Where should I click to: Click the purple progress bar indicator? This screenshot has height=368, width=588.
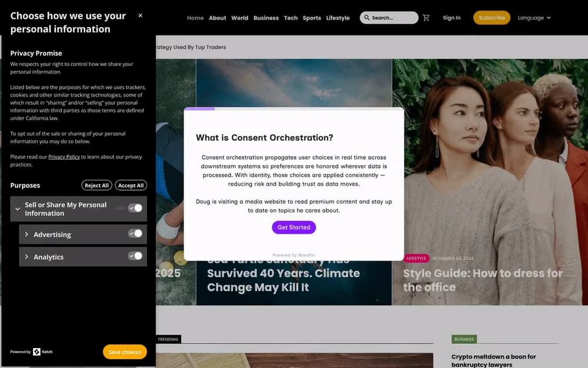click(x=199, y=109)
